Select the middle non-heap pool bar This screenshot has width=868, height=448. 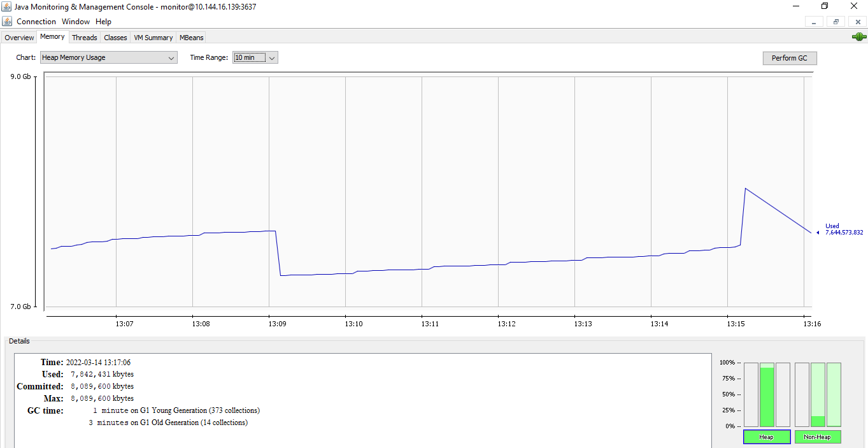[818, 394]
